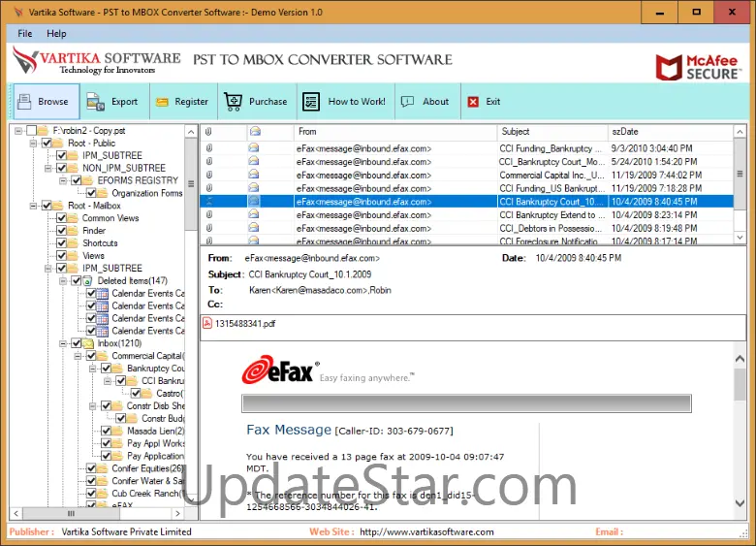Select the Organization Forms folder
The image size is (756, 546).
coord(147,193)
